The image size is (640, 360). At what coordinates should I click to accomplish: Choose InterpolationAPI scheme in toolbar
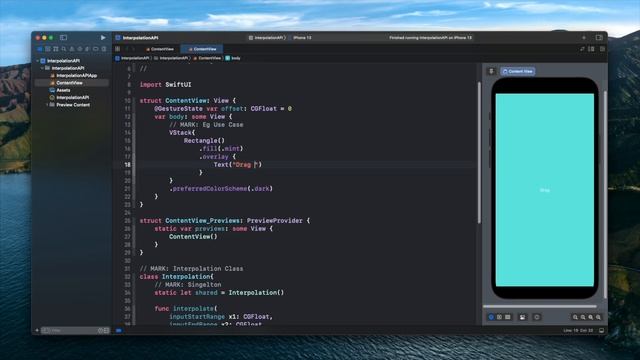pyautogui.click(x=267, y=38)
